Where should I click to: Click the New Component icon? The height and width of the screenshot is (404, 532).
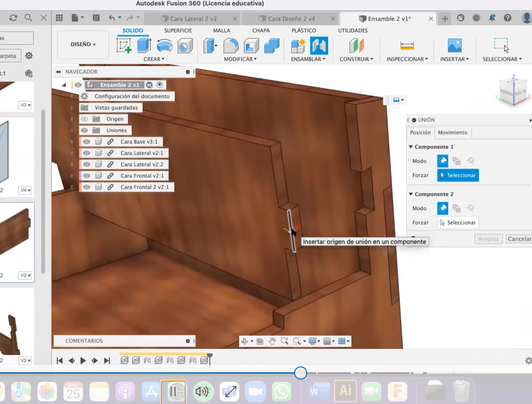[298, 46]
